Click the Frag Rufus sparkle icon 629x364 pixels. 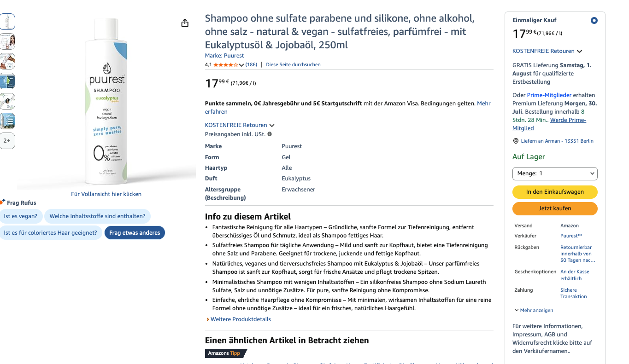point(3,202)
